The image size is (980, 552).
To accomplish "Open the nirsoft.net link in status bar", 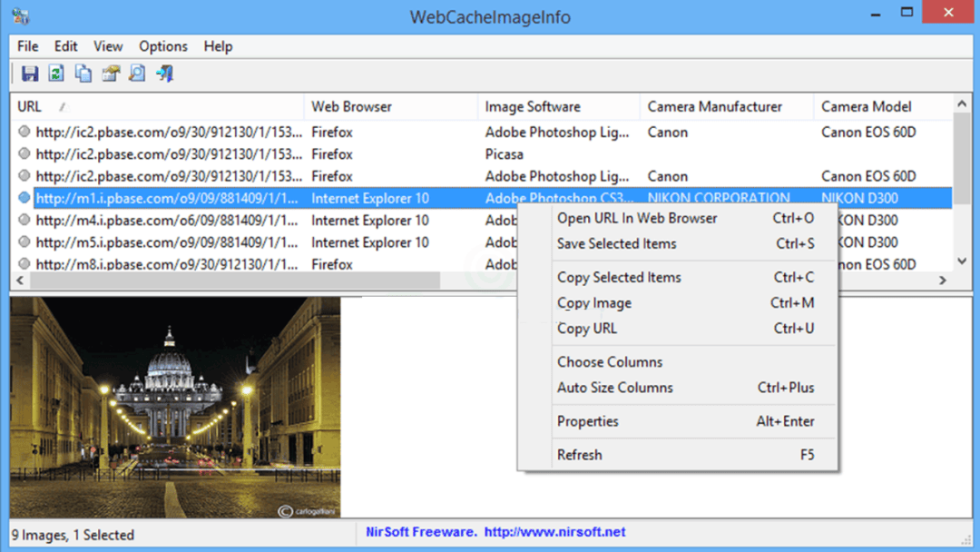I will (554, 532).
